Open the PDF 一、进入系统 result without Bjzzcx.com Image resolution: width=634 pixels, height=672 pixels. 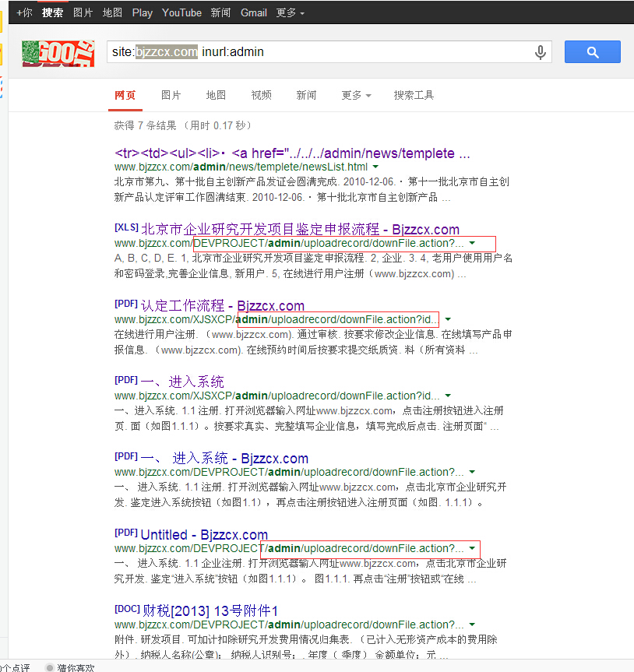[x=182, y=382]
